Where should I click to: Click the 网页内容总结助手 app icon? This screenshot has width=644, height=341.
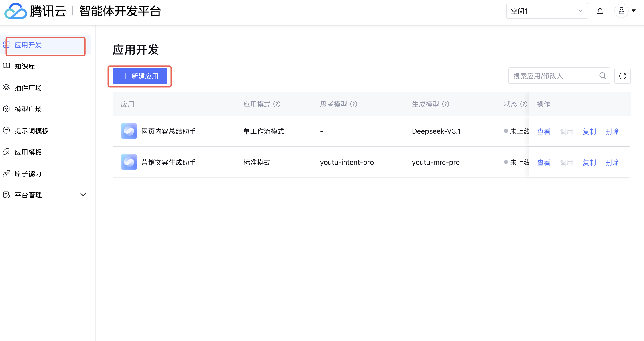(129, 131)
